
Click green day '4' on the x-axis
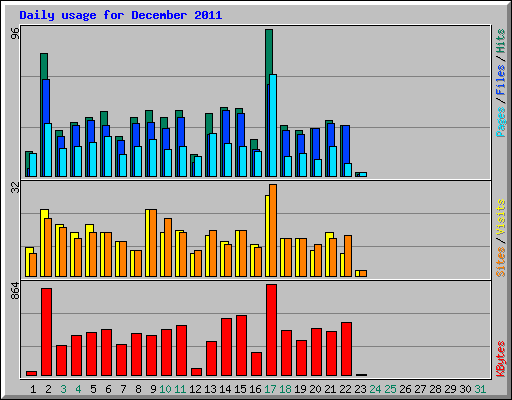pyautogui.click(x=78, y=389)
